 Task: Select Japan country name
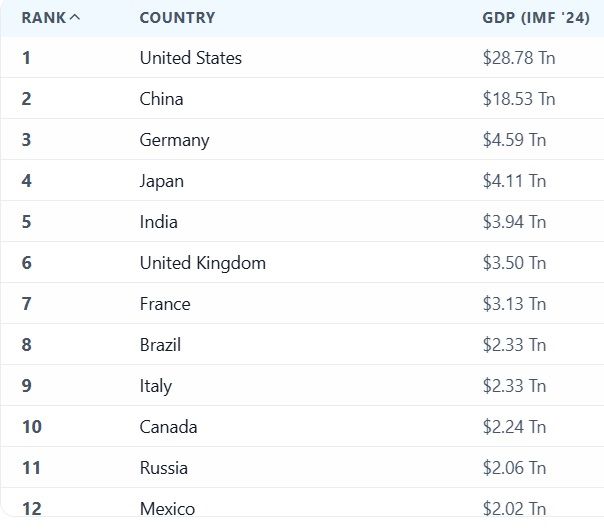tap(162, 181)
